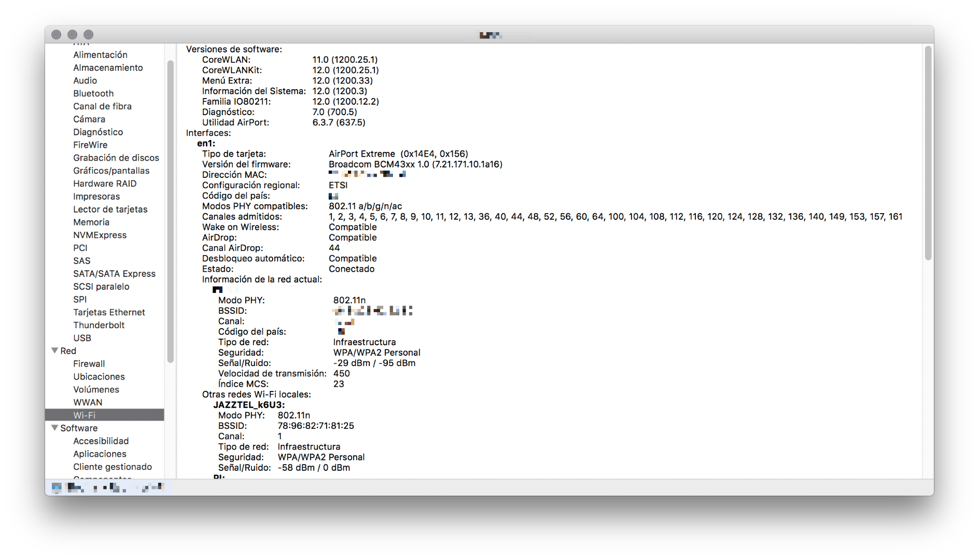Select FireWire in the sidebar
The height and width of the screenshot is (560, 979).
tap(90, 145)
